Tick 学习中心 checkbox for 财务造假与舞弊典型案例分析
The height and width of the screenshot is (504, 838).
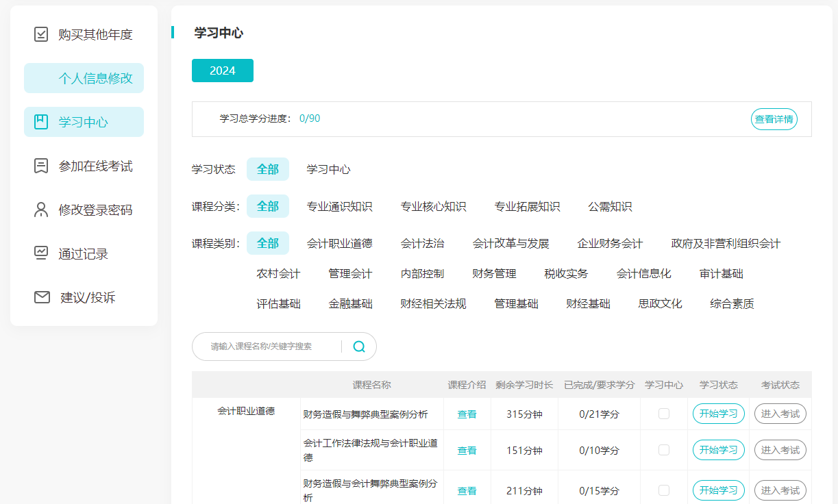point(663,414)
